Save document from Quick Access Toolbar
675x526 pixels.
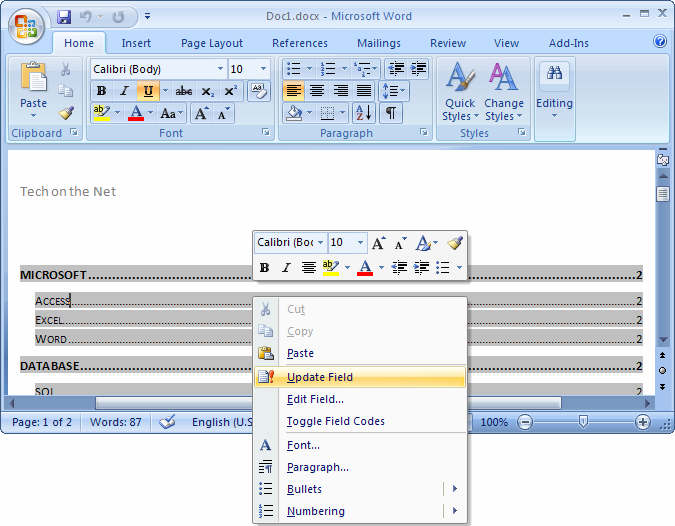64,17
